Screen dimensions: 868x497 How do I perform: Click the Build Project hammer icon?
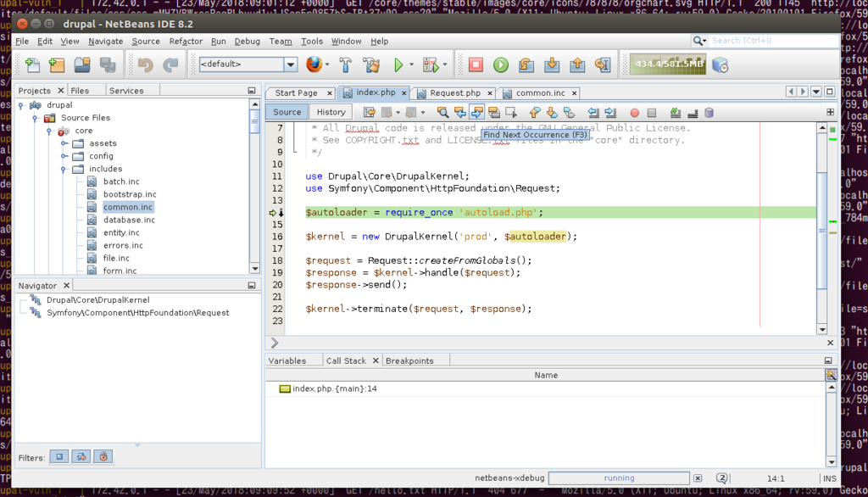click(346, 64)
